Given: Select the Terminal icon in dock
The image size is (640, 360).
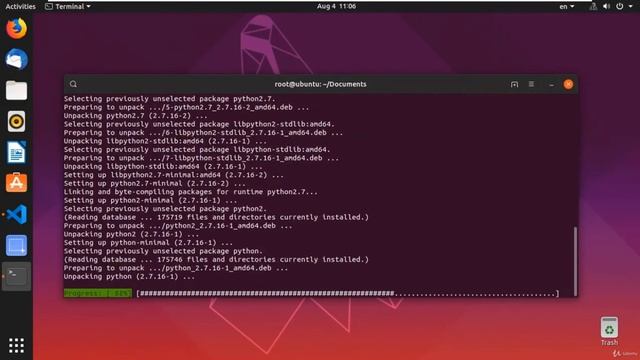Looking at the screenshot, I should click(16, 276).
